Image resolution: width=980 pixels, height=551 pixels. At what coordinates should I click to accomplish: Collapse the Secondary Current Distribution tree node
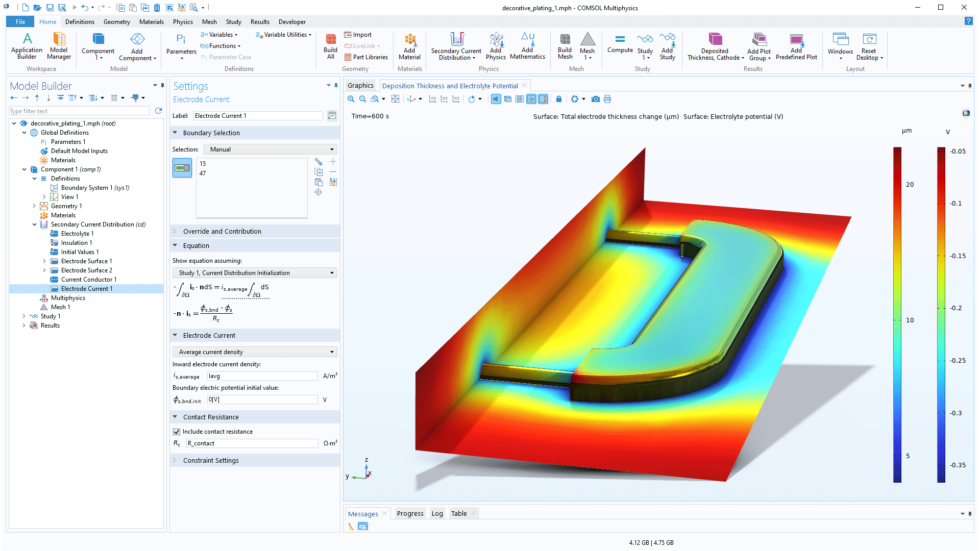tap(35, 224)
